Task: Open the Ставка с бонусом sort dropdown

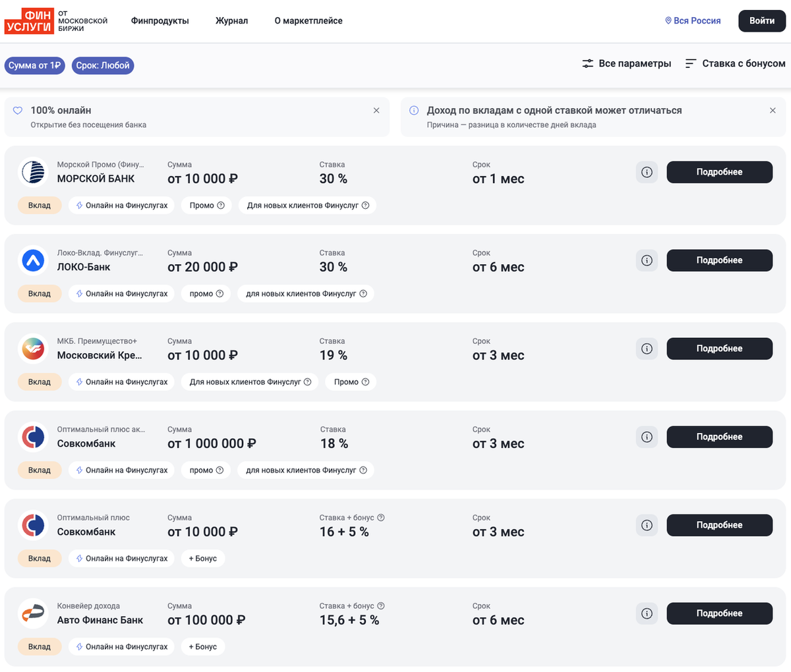Action: [x=735, y=64]
